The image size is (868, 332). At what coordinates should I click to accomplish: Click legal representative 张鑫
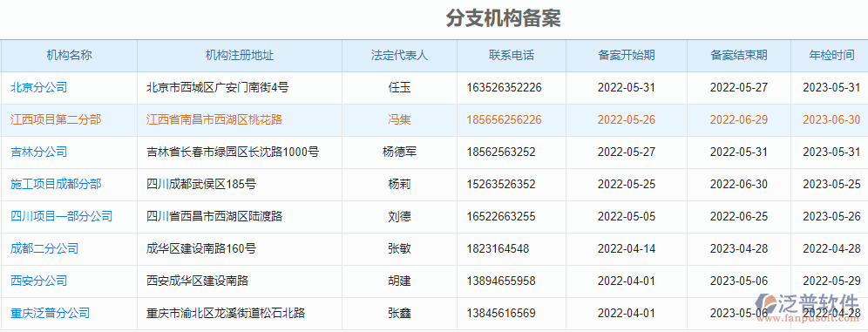[x=400, y=313]
